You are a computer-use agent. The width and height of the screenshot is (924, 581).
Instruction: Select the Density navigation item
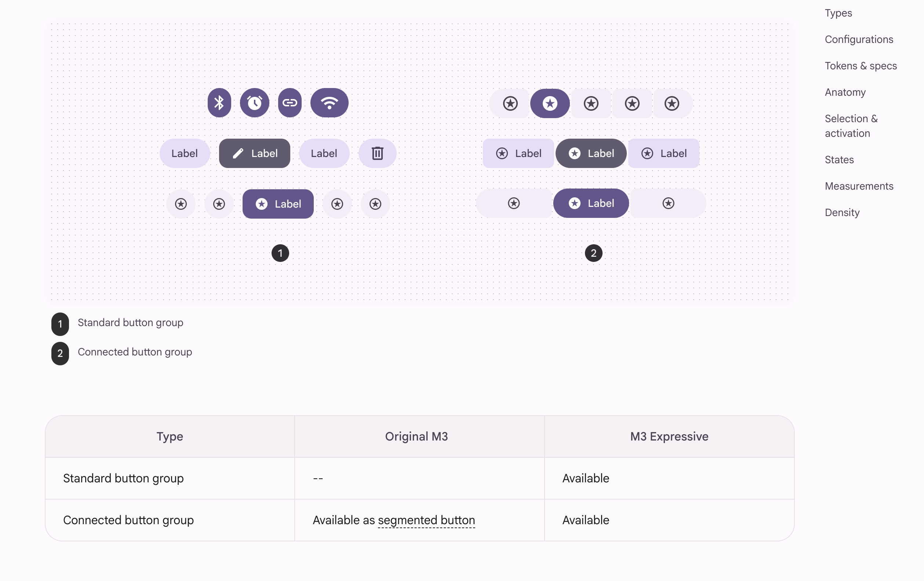[842, 213]
